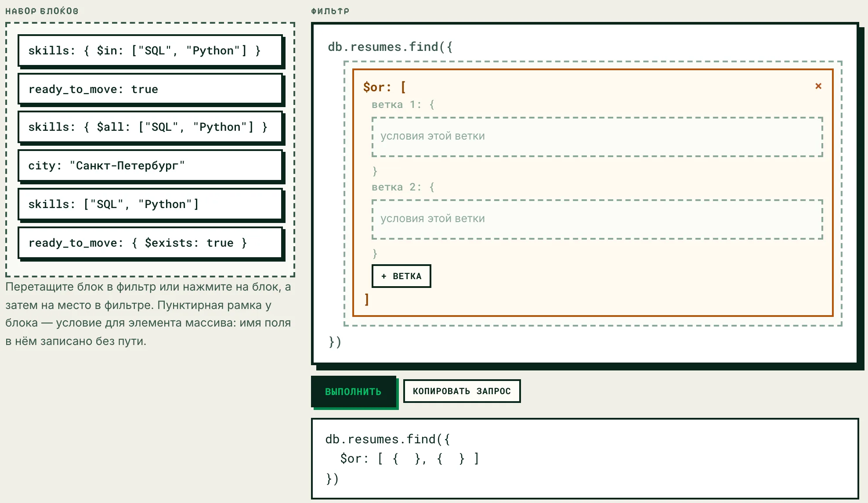Select block ready_to_move $exists true

150,243
